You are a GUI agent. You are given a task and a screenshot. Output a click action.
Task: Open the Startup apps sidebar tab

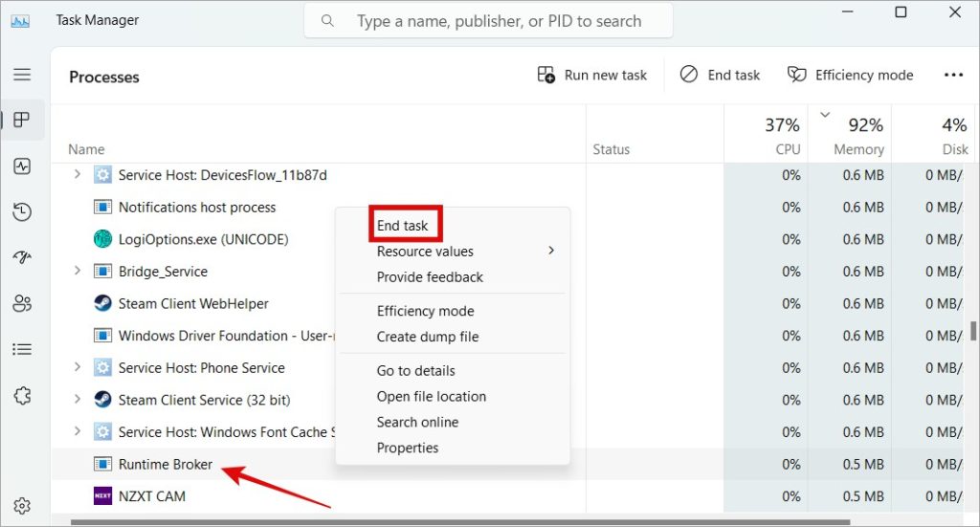pos(22,257)
